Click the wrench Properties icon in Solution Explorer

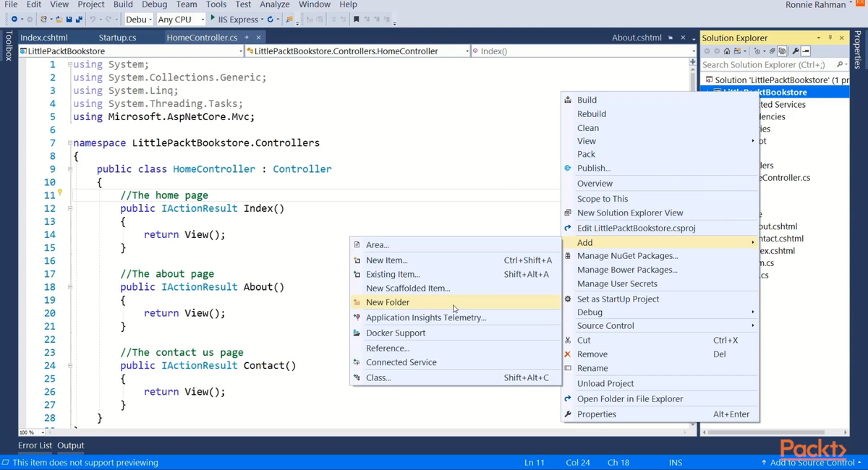(x=795, y=51)
